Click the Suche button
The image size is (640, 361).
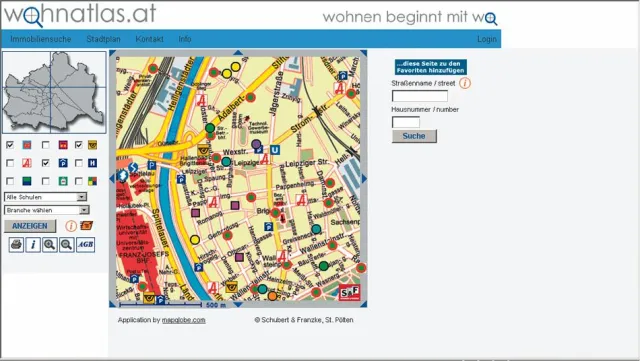click(414, 136)
